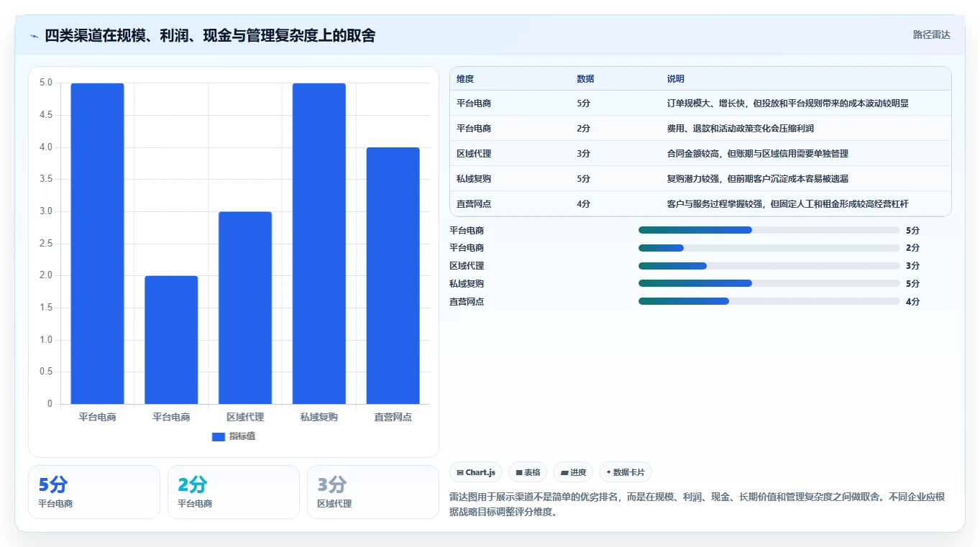980x547 pixels.
Task: Select the 区域代理 table row description about 合同金额
Action: coord(758,154)
